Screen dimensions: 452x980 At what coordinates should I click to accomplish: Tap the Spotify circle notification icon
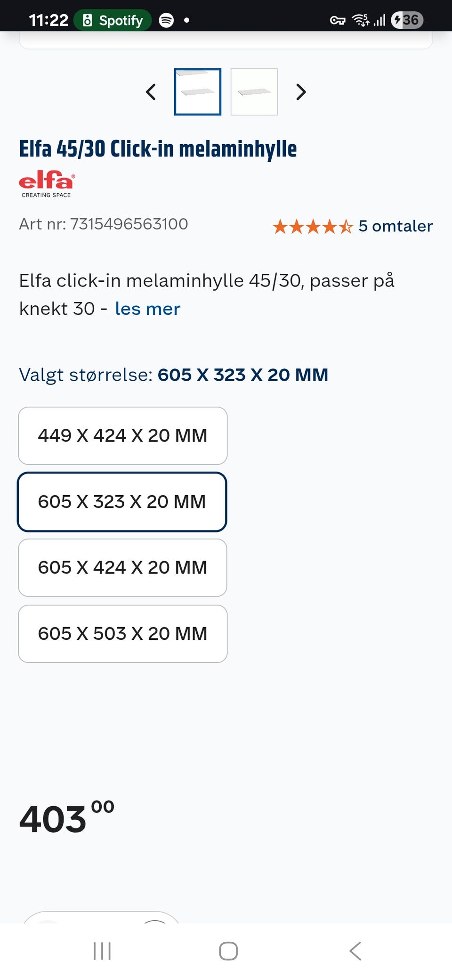(166, 20)
